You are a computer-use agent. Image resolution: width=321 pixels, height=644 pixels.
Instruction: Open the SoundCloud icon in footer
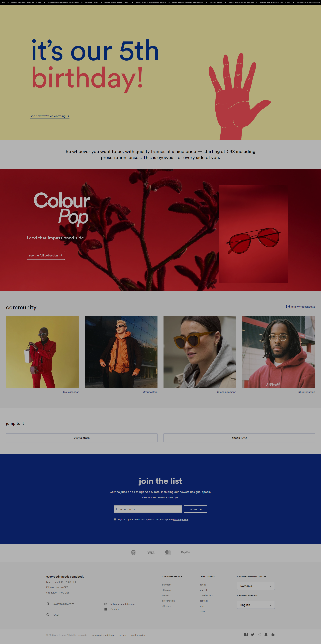[x=273, y=634]
